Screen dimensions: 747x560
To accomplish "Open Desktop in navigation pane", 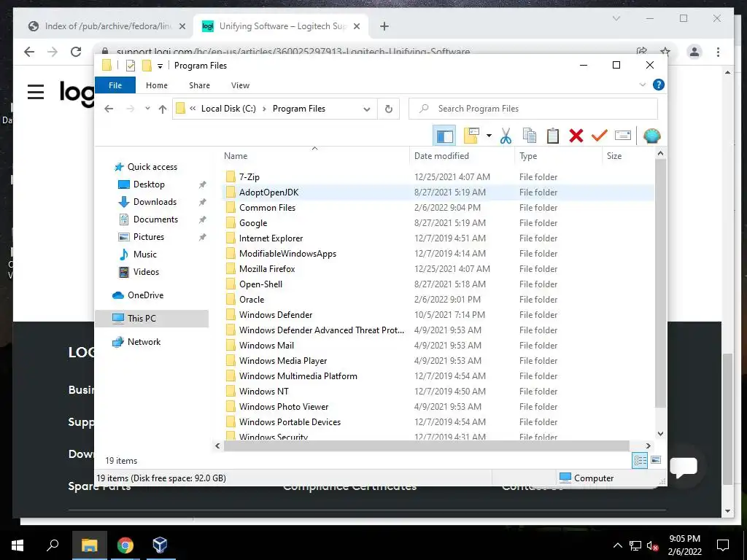I will coord(149,184).
